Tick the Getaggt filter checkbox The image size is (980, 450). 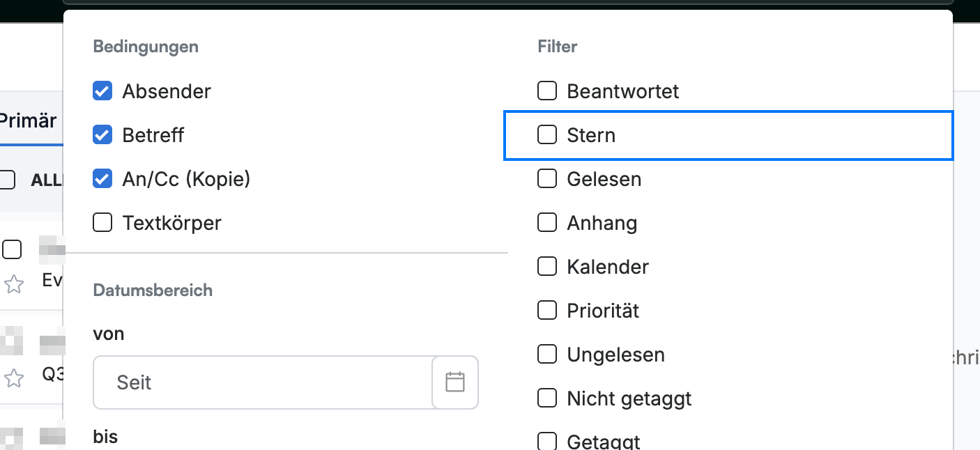point(547,442)
